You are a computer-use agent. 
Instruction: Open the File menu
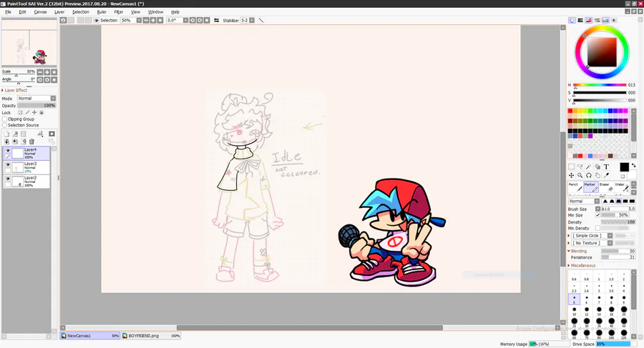point(8,12)
